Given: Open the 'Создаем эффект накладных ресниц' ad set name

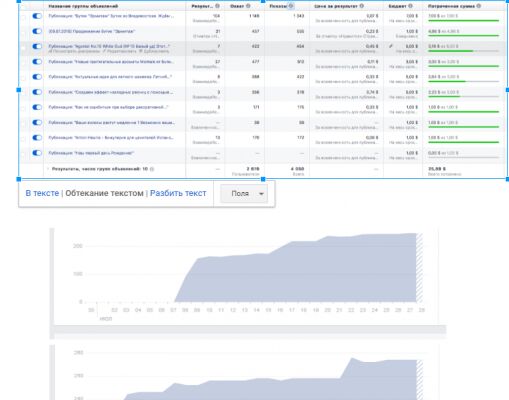Looking at the screenshot, I should (x=111, y=92).
